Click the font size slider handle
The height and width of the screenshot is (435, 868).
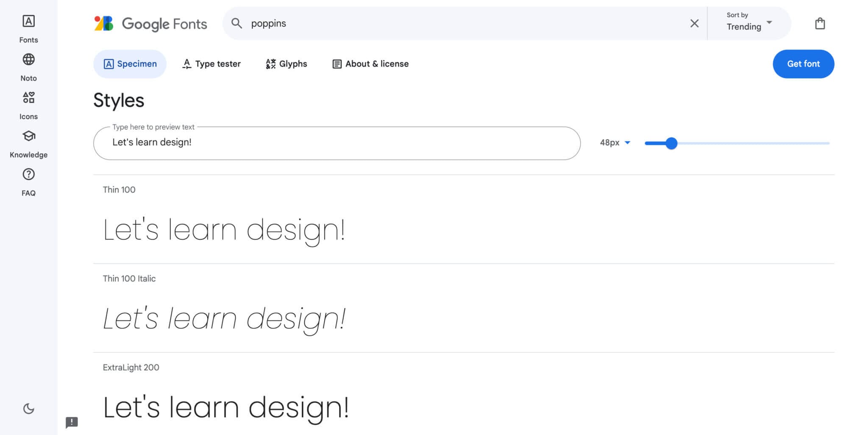[x=671, y=143]
